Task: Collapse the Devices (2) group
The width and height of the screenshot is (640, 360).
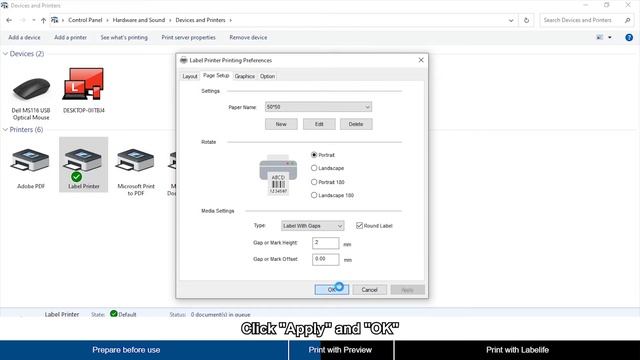Action: click(x=5, y=54)
